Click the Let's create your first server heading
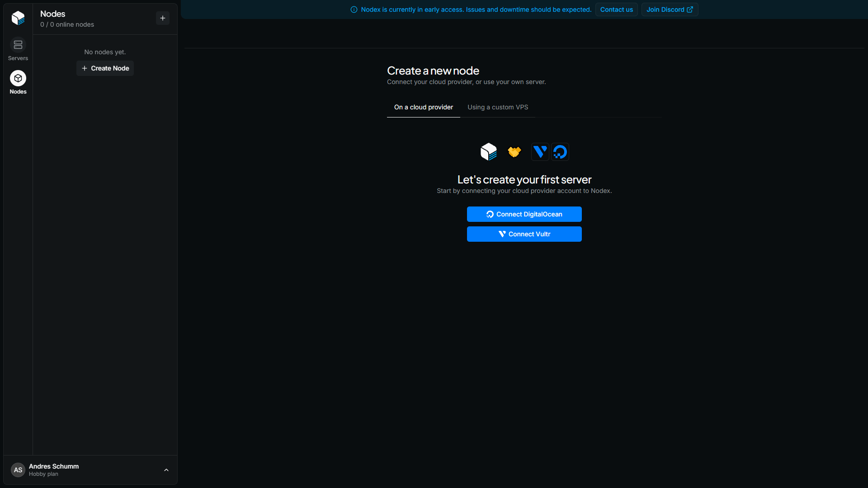This screenshot has height=488, width=868. 524,179
